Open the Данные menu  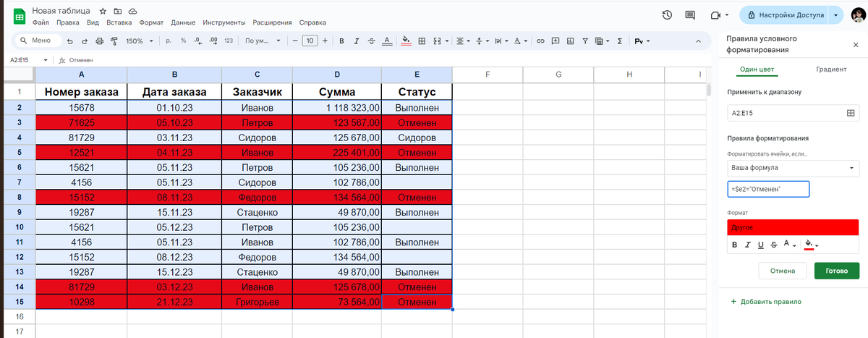pos(184,22)
